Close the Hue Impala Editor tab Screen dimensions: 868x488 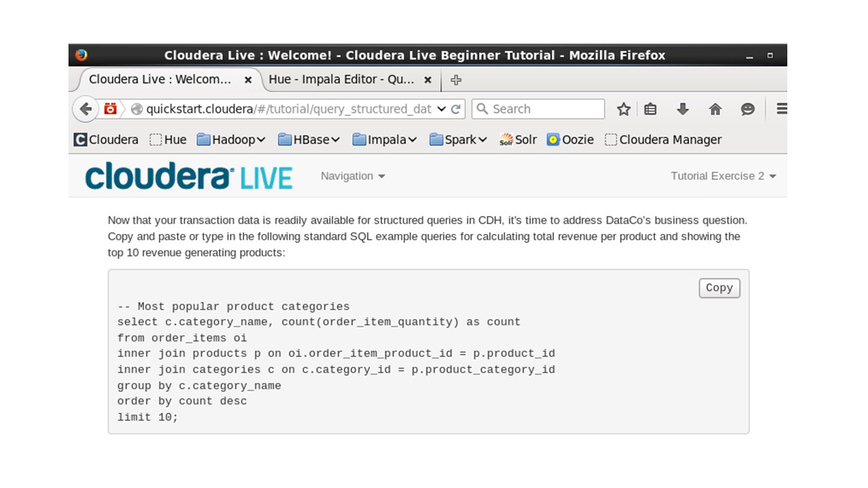[x=428, y=80]
